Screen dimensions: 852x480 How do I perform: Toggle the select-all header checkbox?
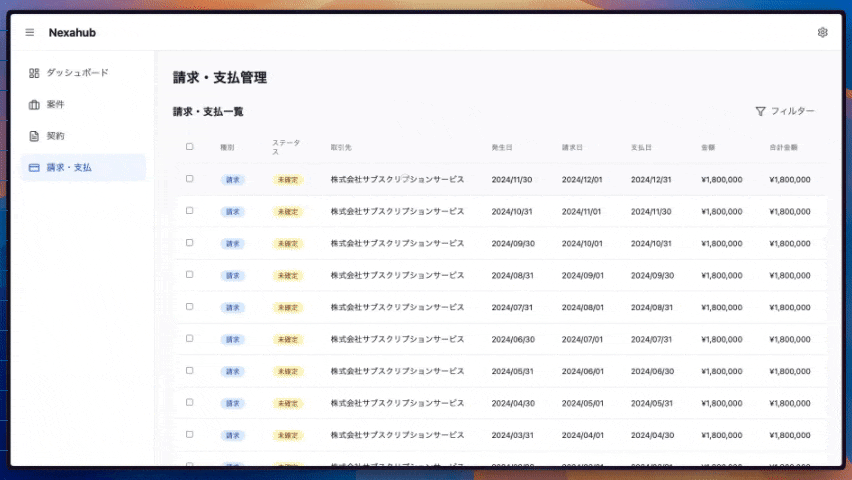(x=190, y=147)
